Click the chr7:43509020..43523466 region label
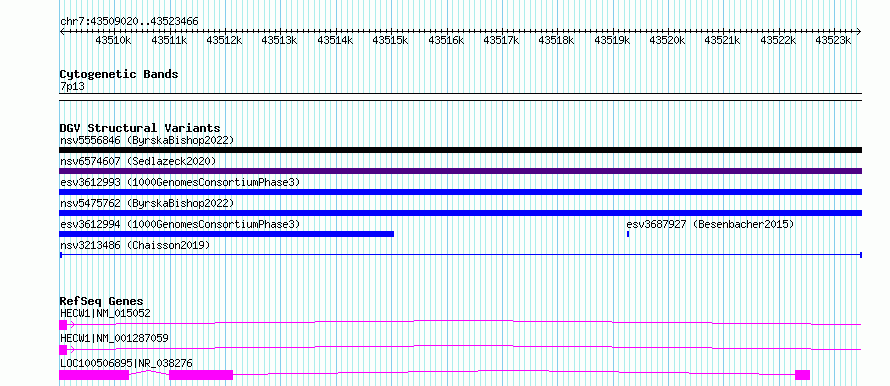 coord(129,21)
